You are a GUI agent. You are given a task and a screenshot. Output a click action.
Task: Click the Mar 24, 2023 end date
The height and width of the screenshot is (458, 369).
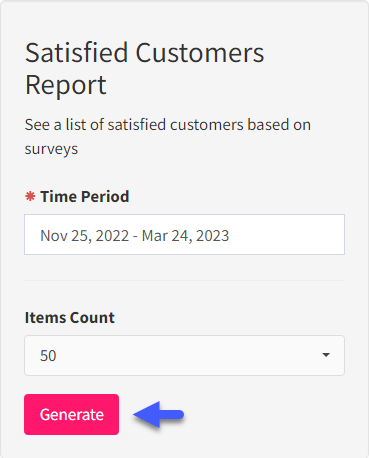tap(185, 236)
